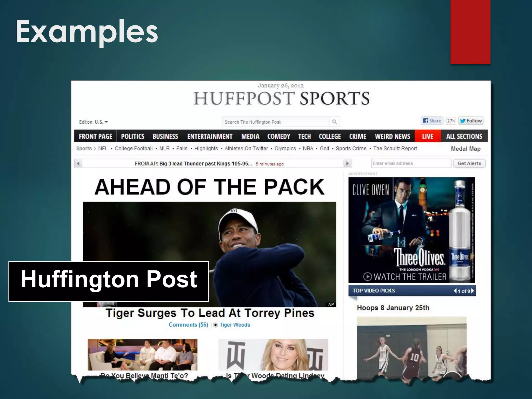Open the Olympics subsection
Screen dimensions: 532x399
click(x=285, y=149)
